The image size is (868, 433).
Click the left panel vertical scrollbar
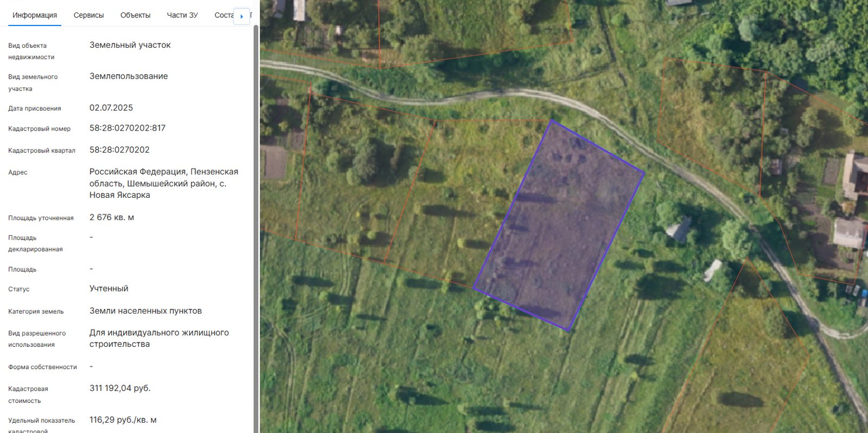[x=256, y=228]
